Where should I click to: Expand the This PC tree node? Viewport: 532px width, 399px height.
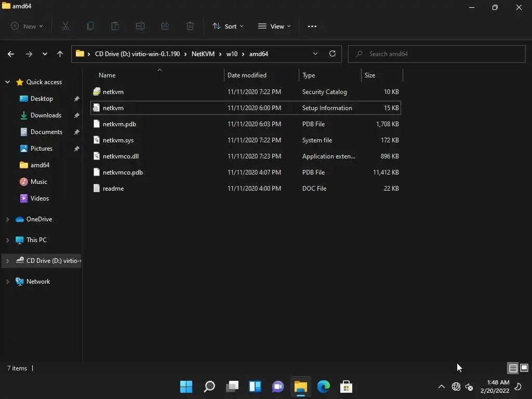click(x=7, y=240)
